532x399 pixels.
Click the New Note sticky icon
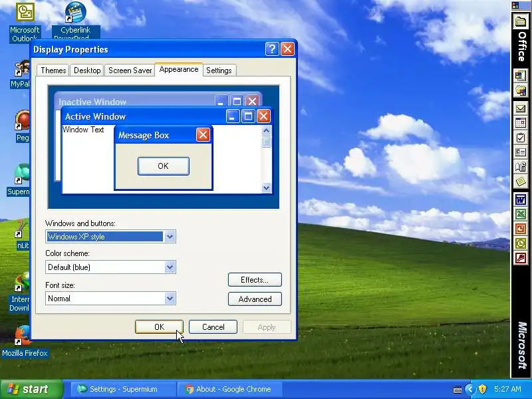pos(521,182)
